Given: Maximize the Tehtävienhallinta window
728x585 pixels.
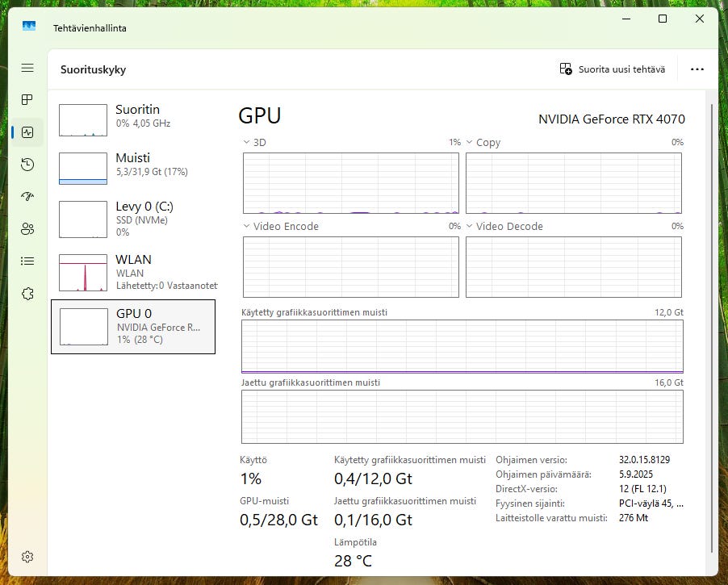Looking at the screenshot, I should (663, 19).
